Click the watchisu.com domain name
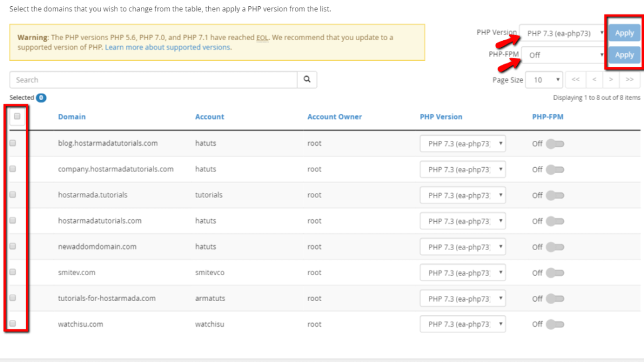644x362 pixels. pos(80,324)
